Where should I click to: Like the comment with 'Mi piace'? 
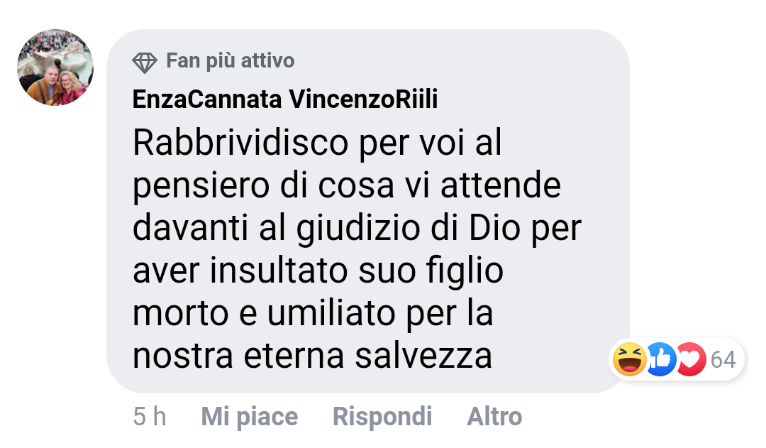(249, 417)
